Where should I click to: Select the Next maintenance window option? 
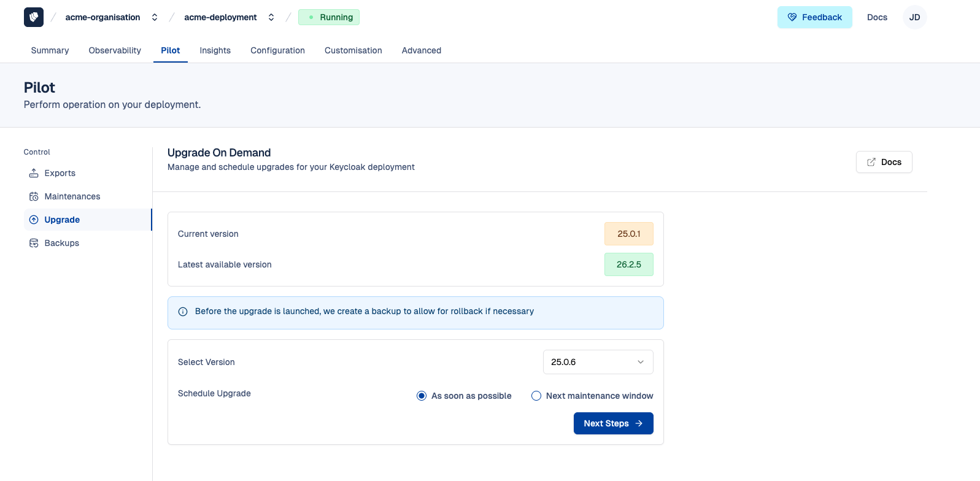[x=536, y=396]
